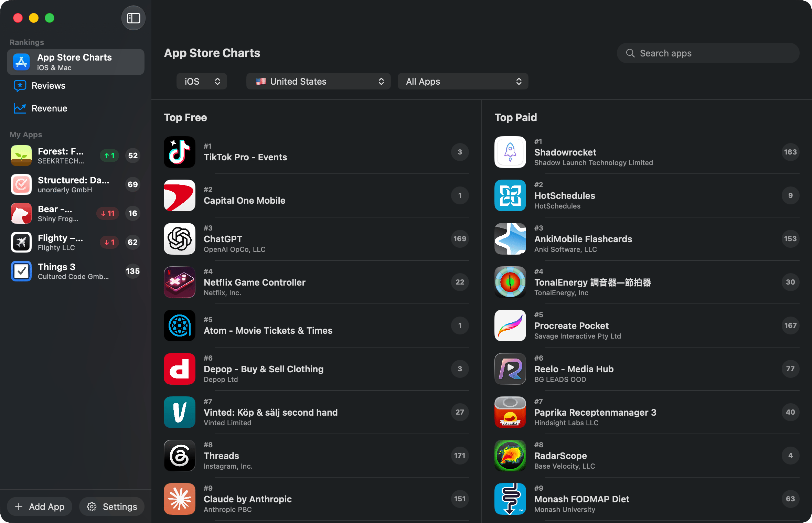Viewport: 812px width, 523px height.
Task: Open the Flighty app icon in My Apps
Action: click(x=21, y=242)
